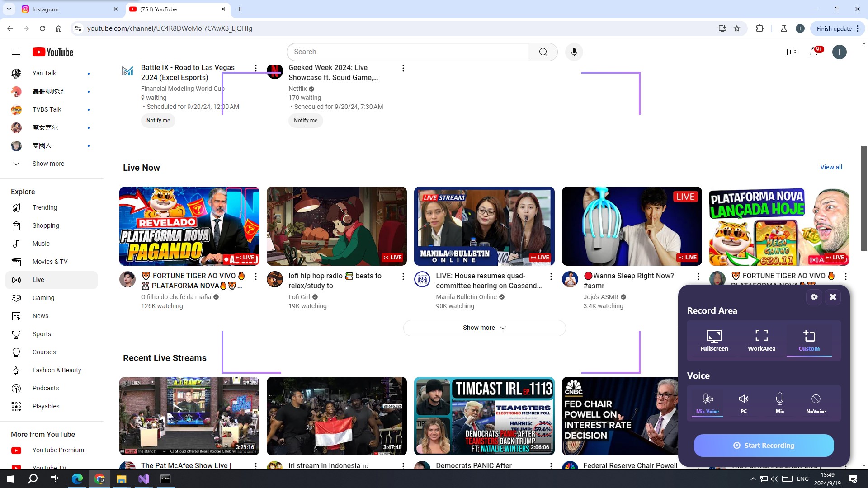Open YouTube notifications bell
This screenshot has height=488, width=868.
[x=813, y=52]
